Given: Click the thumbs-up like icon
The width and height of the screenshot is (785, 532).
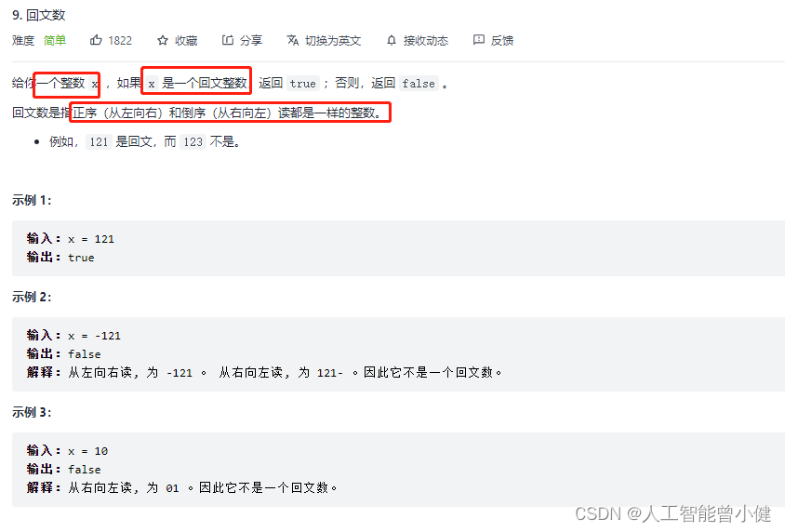Looking at the screenshot, I should tap(96, 40).
